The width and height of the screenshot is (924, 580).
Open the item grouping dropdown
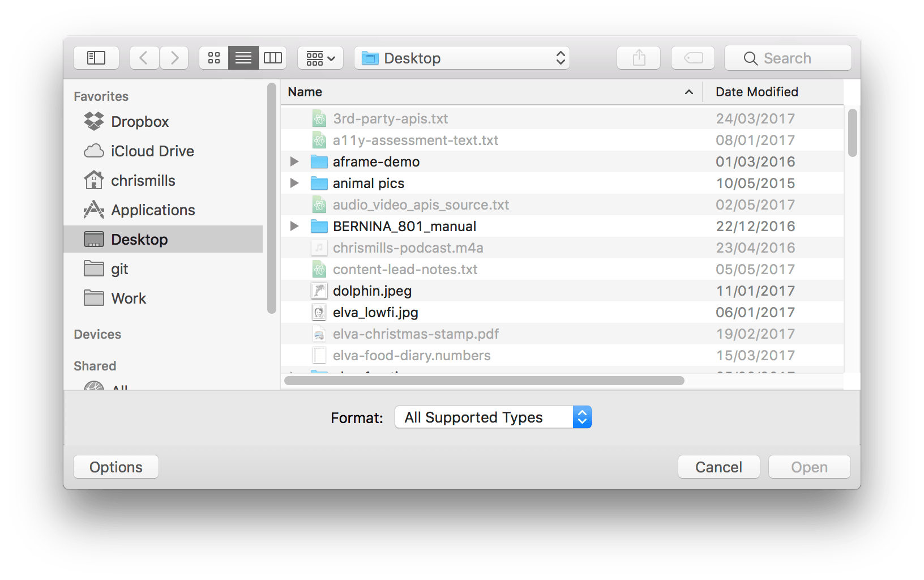320,57
